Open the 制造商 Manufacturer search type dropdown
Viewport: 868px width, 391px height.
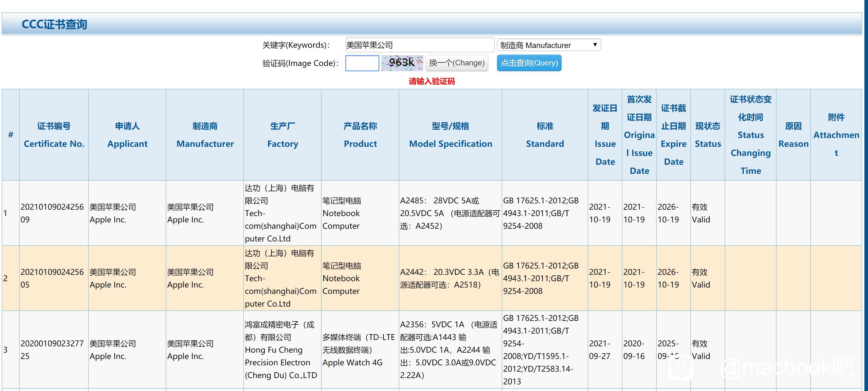549,45
